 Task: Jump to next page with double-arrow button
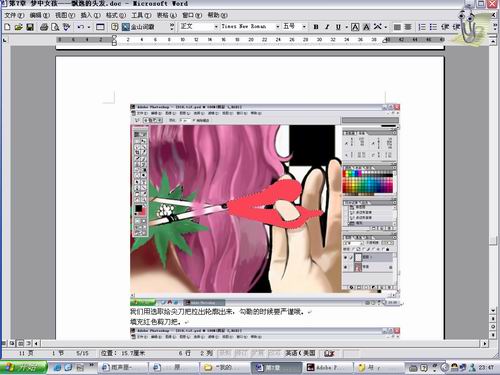[x=493, y=335]
